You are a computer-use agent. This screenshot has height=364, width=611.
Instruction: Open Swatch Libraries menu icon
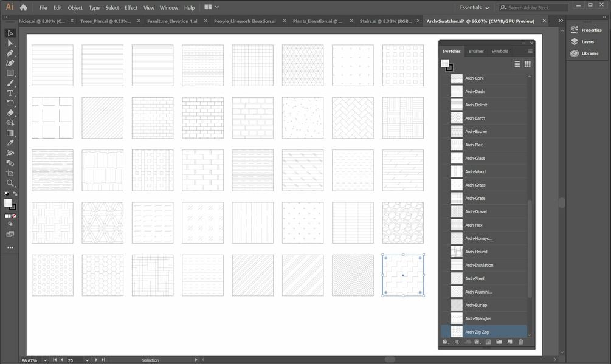[446, 342]
